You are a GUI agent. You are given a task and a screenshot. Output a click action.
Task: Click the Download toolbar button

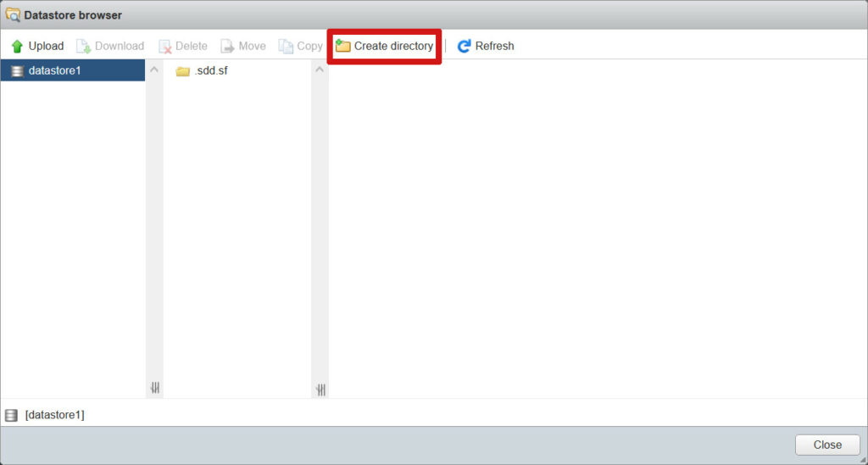click(110, 46)
